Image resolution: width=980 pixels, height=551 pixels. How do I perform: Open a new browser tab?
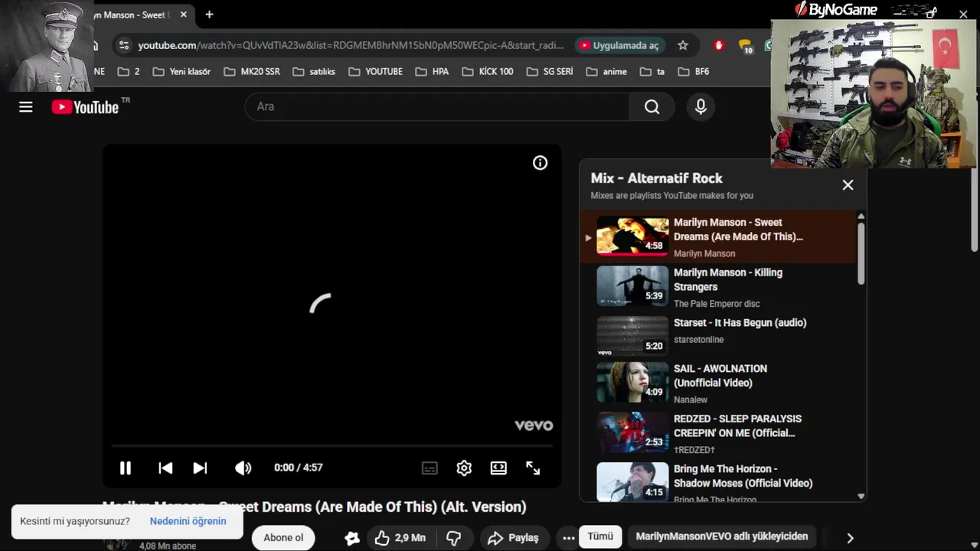tap(209, 15)
